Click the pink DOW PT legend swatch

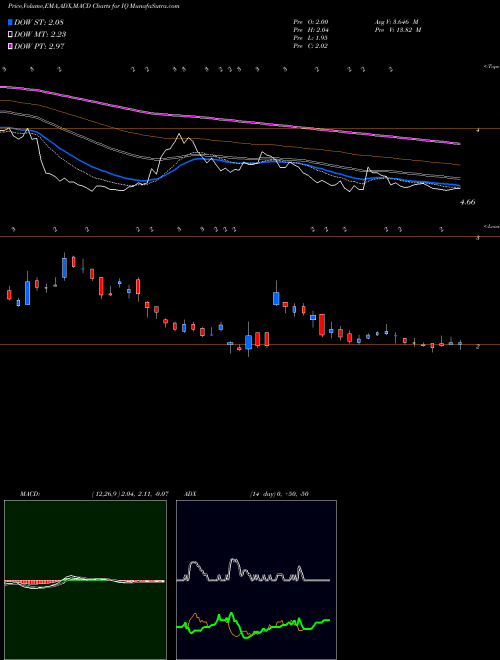pos(10,46)
